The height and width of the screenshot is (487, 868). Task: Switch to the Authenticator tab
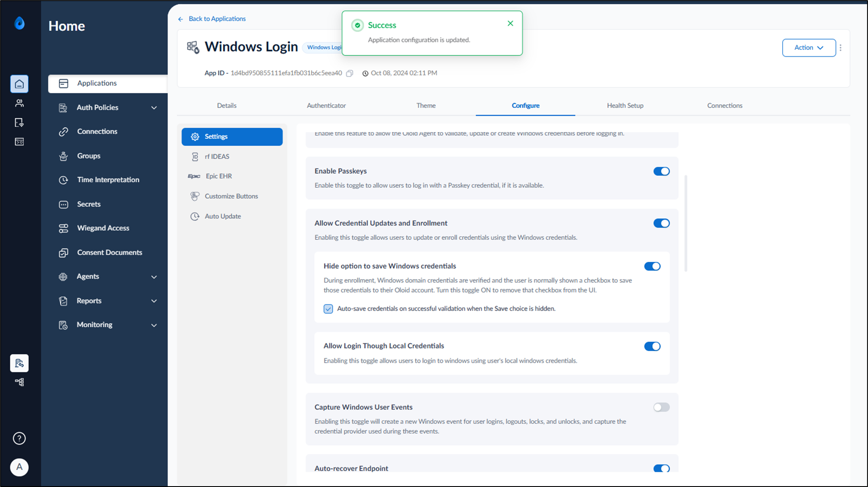326,106
